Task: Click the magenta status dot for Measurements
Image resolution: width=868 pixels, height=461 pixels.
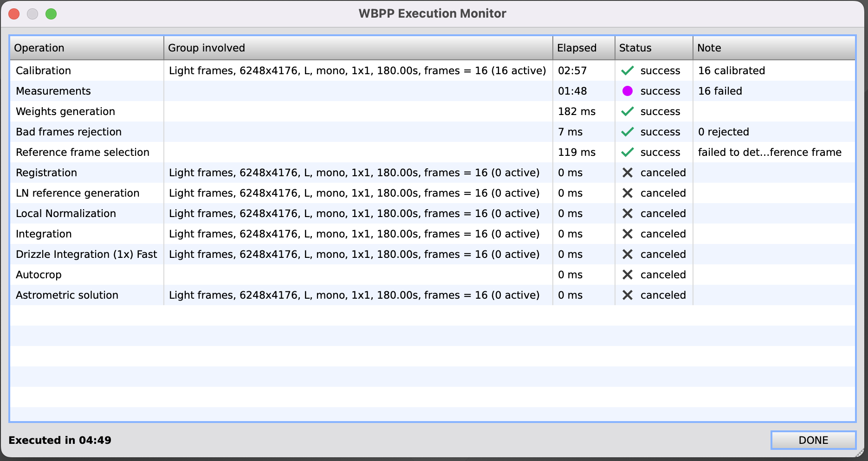Action: coord(627,91)
